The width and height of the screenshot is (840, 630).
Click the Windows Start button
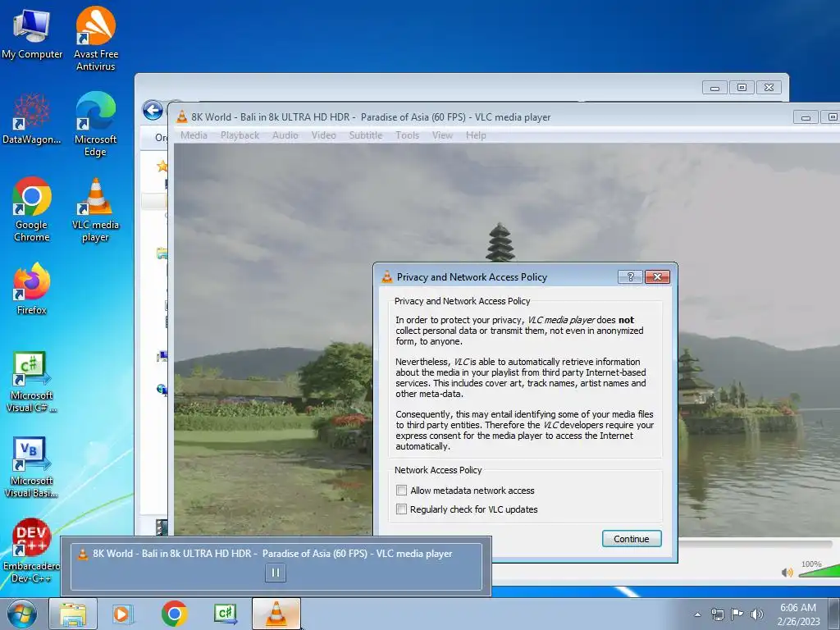click(x=21, y=614)
